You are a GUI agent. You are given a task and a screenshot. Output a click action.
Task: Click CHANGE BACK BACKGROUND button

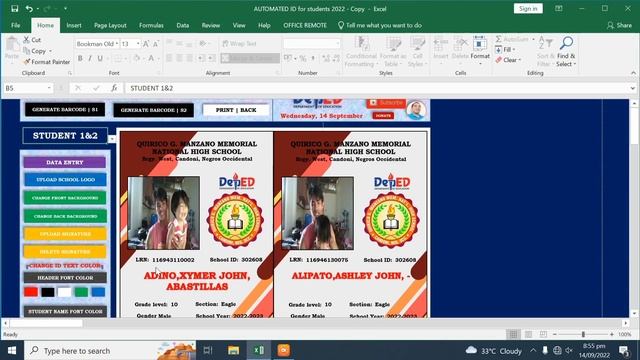[65, 216]
